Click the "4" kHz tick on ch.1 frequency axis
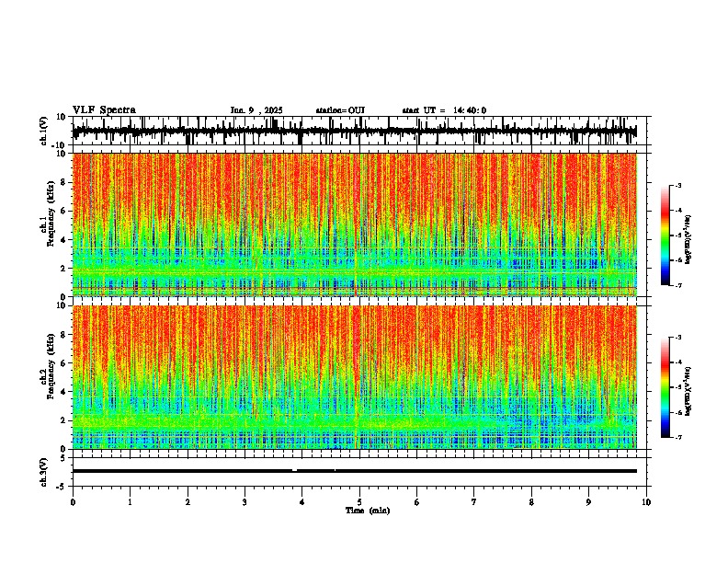The width and height of the screenshot is (728, 563). coord(64,240)
